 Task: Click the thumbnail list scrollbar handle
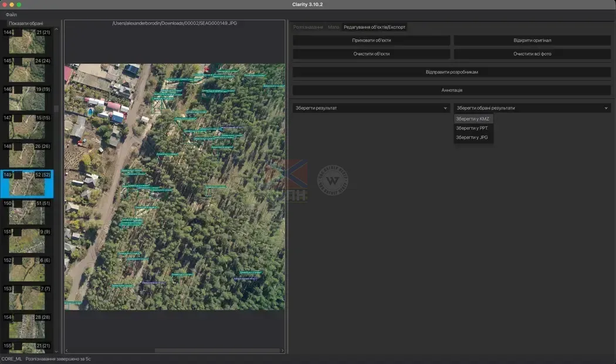click(56, 109)
